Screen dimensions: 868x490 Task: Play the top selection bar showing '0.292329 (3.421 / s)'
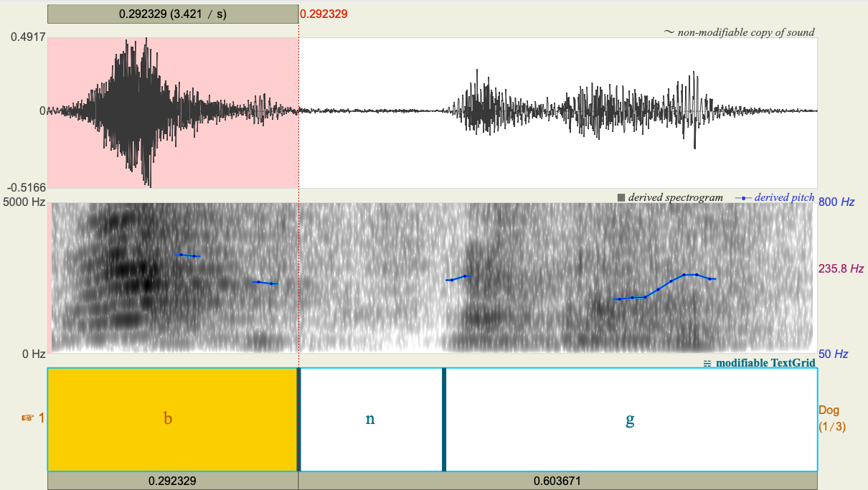(172, 13)
